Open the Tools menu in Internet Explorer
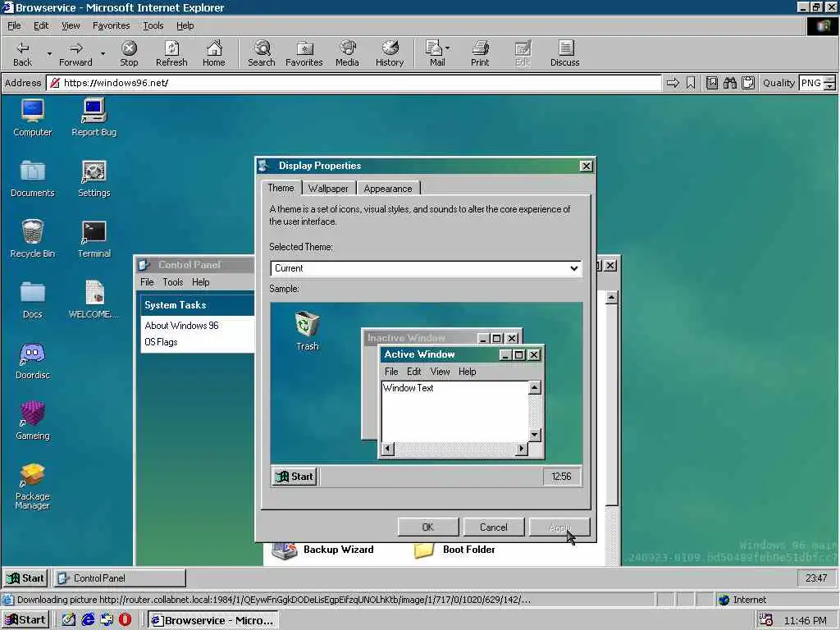840x630 pixels. pos(153,25)
